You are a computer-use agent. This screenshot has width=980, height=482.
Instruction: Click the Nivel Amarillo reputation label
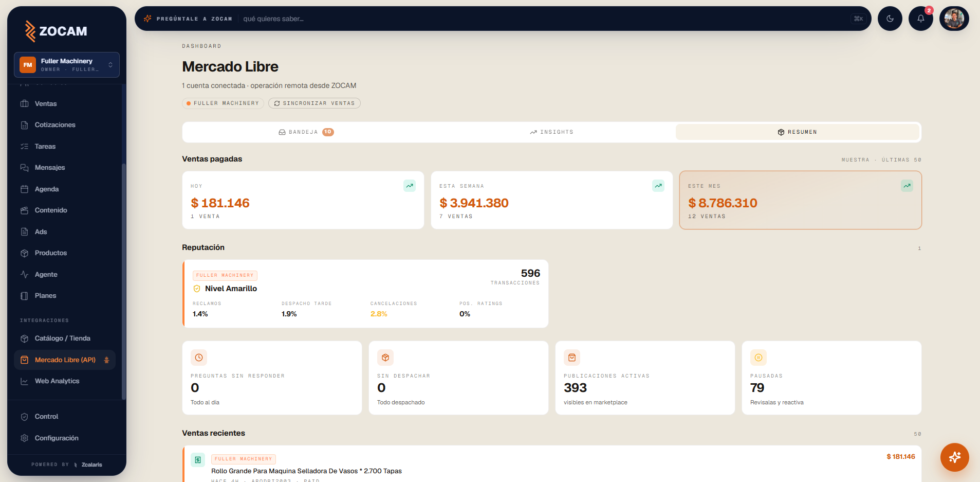(231, 289)
